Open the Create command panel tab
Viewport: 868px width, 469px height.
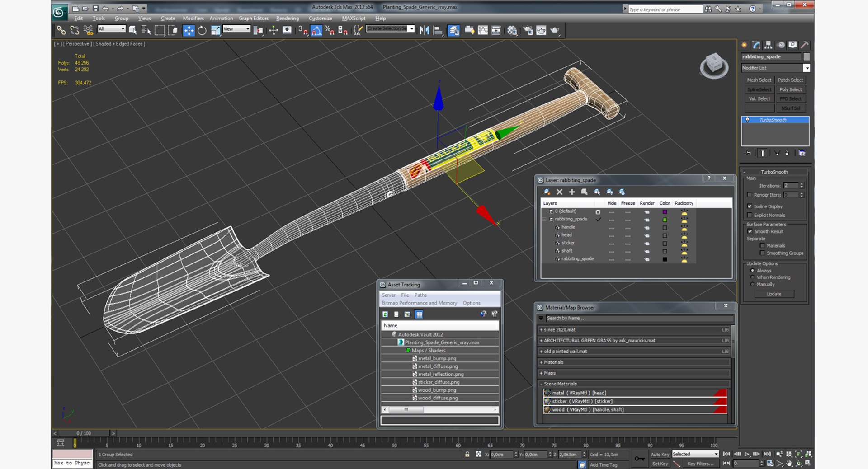(744, 45)
